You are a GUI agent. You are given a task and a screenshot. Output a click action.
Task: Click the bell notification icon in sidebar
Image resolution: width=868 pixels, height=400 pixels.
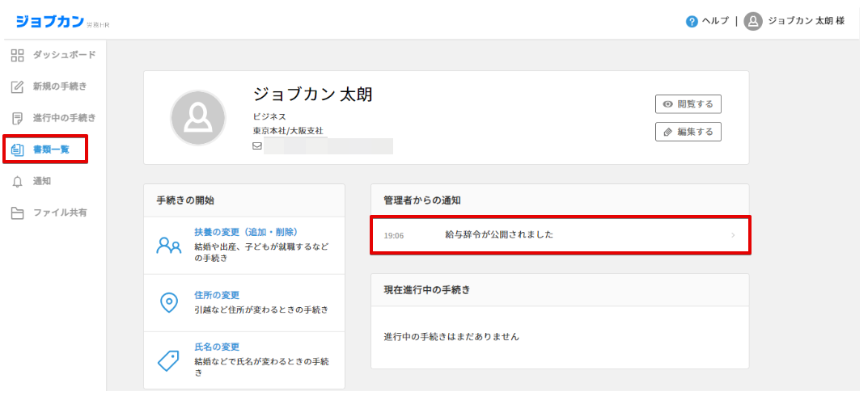click(18, 182)
